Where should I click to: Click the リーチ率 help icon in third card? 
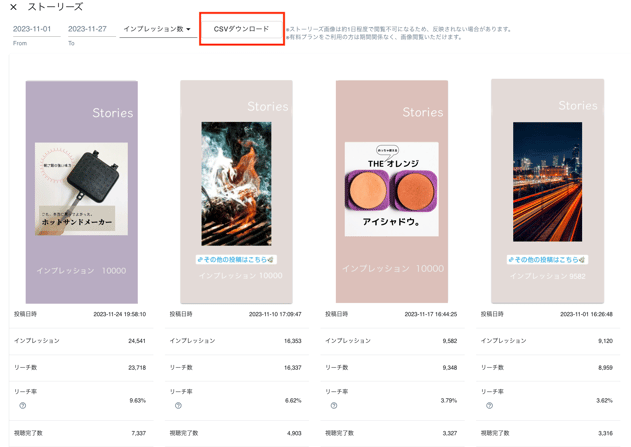[x=334, y=405]
